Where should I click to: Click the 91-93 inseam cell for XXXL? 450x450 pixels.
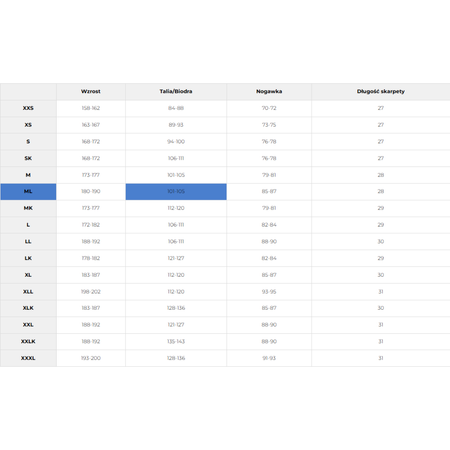[269, 358]
